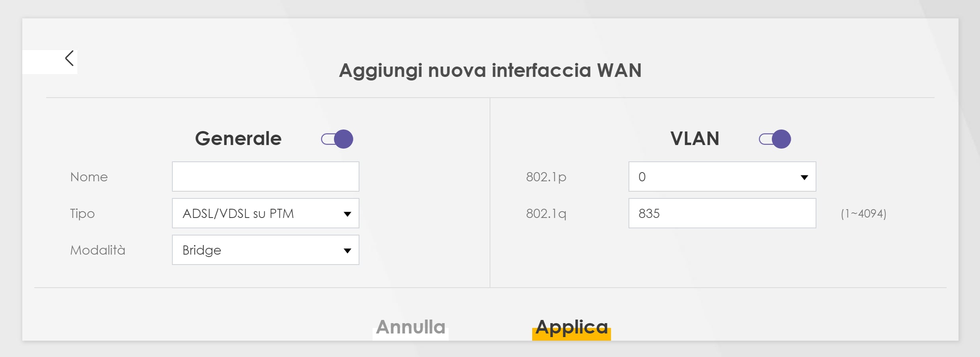The height and width of the screenshot is (357, 980).
Task: Click the Aggiungi nuova interfaccia WAN title
Action: 490,71
